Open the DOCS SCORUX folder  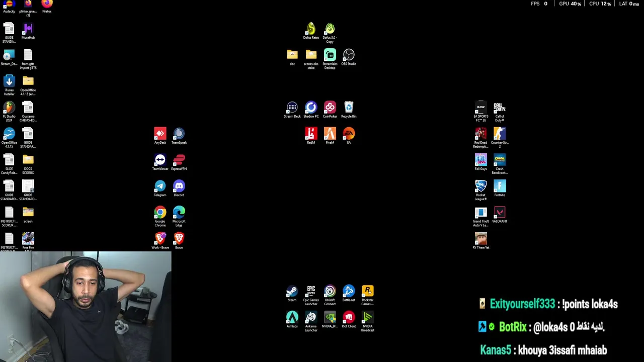(x=28, y=164)
